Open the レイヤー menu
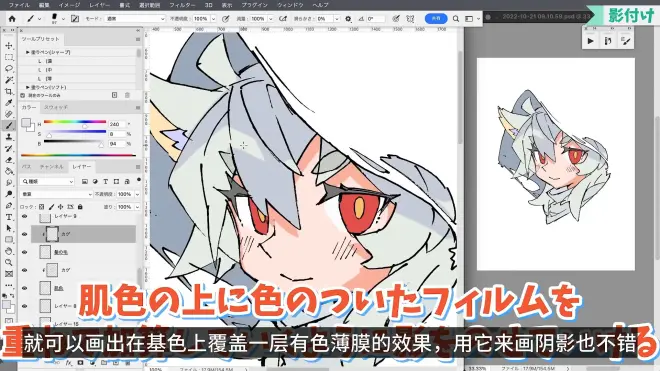Image resolution: width=660 pixels, height=371 pixels. pyautogui.click(x=100, y=5)
